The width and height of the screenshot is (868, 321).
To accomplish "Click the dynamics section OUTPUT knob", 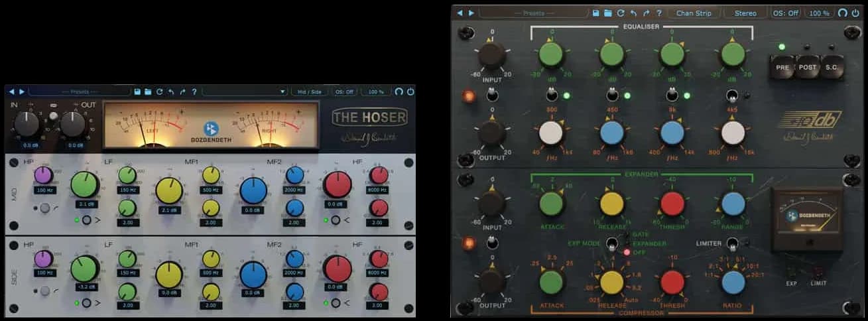I will click(x=492, y=281).
